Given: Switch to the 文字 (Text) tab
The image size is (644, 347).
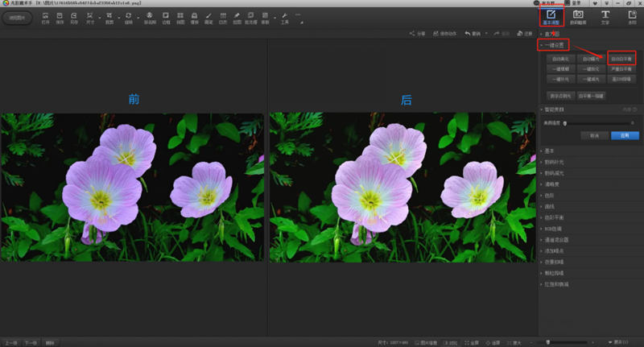Looking at the screenshot, I should tap(605, 15).
